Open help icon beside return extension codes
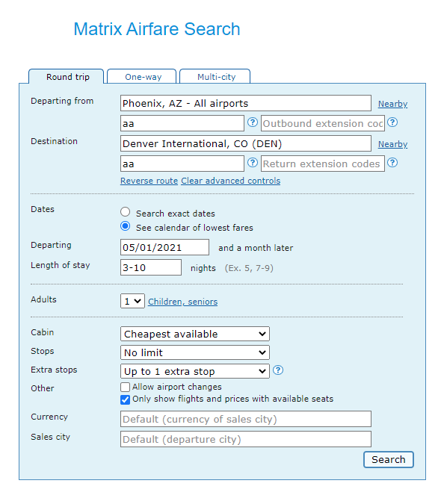441x504 pixels. point(392,163)
